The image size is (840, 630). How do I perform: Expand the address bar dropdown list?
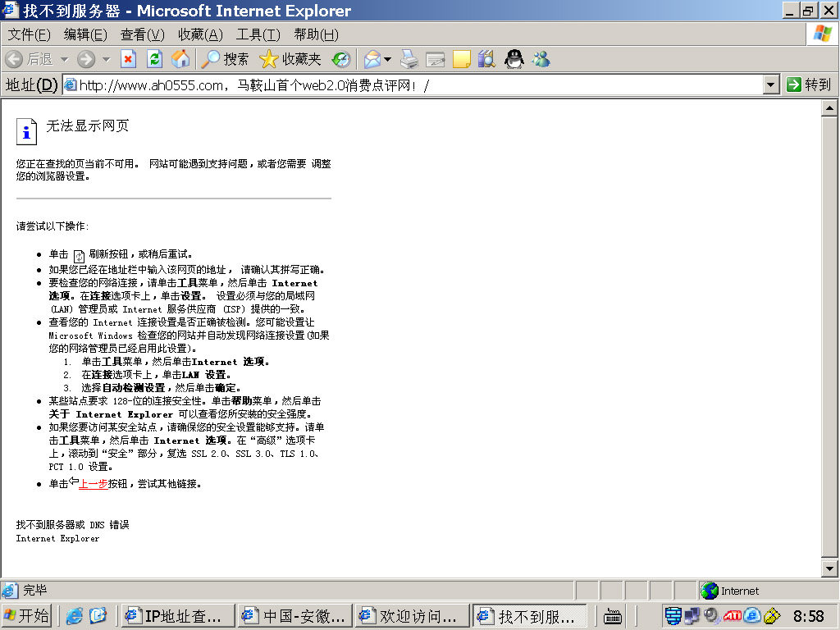(x=771, y=85)
